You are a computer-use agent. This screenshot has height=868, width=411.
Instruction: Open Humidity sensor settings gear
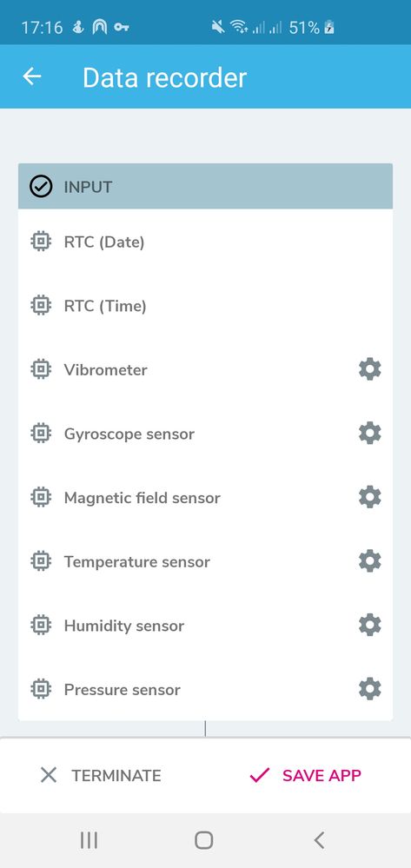pyautogui.click(x=369, y=625)
